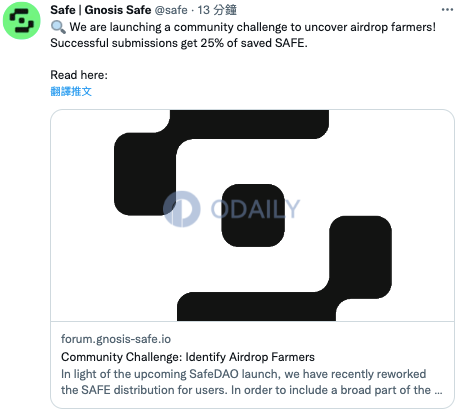The image size is (464, 419).
Task: Open the tweet's three-dot more menu
Action: pos(447,10)
